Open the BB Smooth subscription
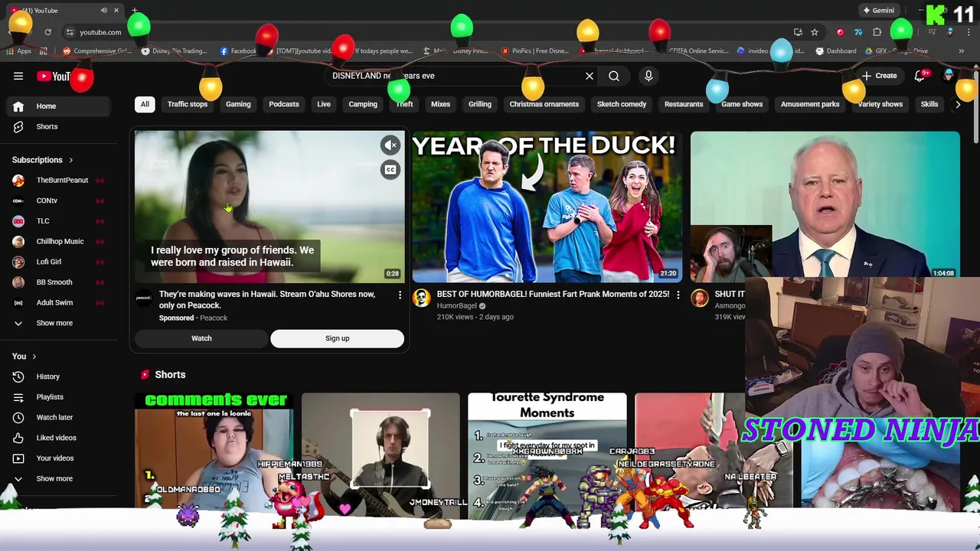This screenshot has height=551, width=980. tap(59, 282)
